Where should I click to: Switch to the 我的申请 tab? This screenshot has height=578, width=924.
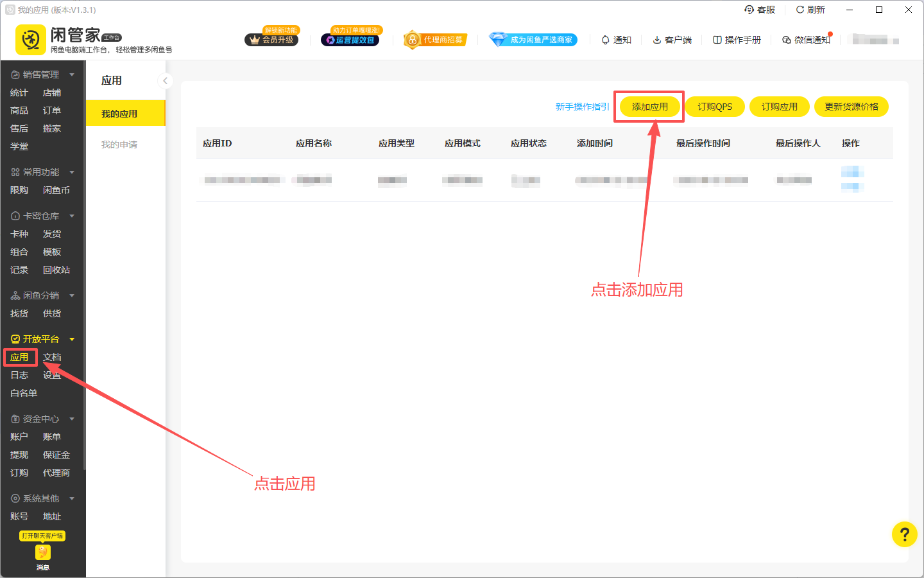[x=119, y=144]
